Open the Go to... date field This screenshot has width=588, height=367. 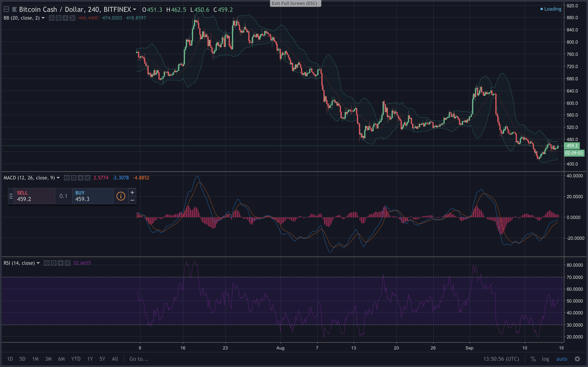139,359
